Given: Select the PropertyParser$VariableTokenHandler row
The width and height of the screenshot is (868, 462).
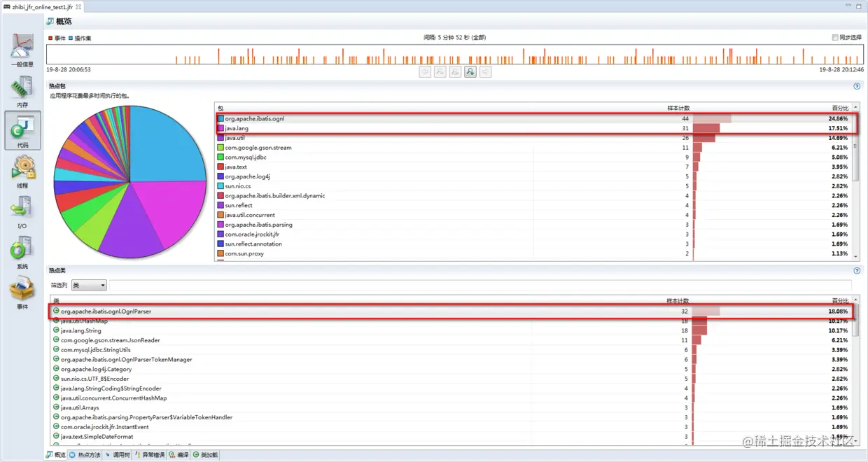Looking at the screenshot, I should [x=451, y=417].
